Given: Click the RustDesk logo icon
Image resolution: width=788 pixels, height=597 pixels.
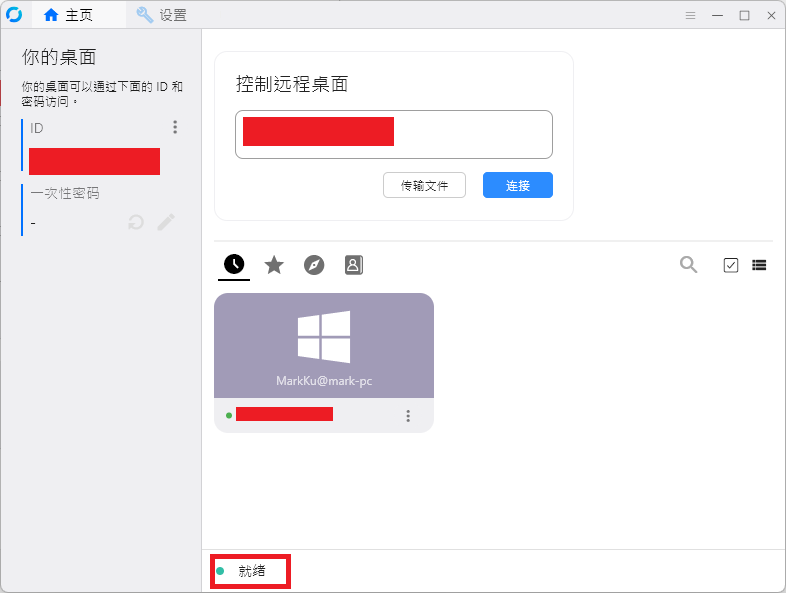Looking at the screenshot, I should tap(14, 15).
